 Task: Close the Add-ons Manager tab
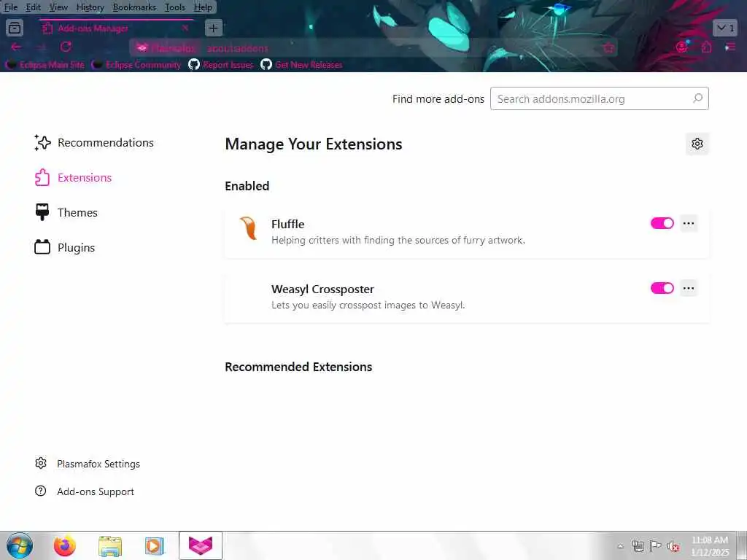point(185,28)
